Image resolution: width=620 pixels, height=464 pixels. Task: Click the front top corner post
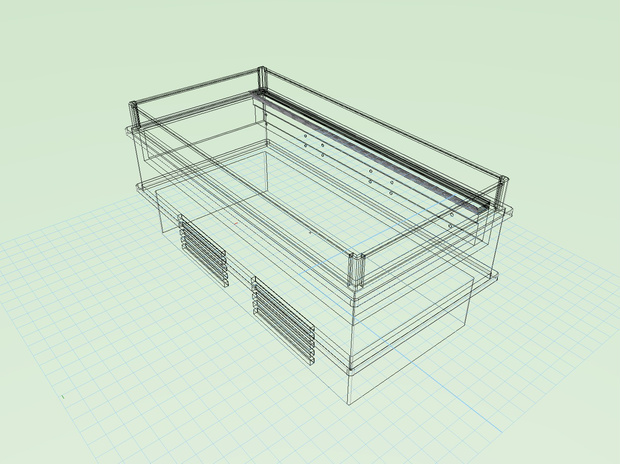coord(356,270)
